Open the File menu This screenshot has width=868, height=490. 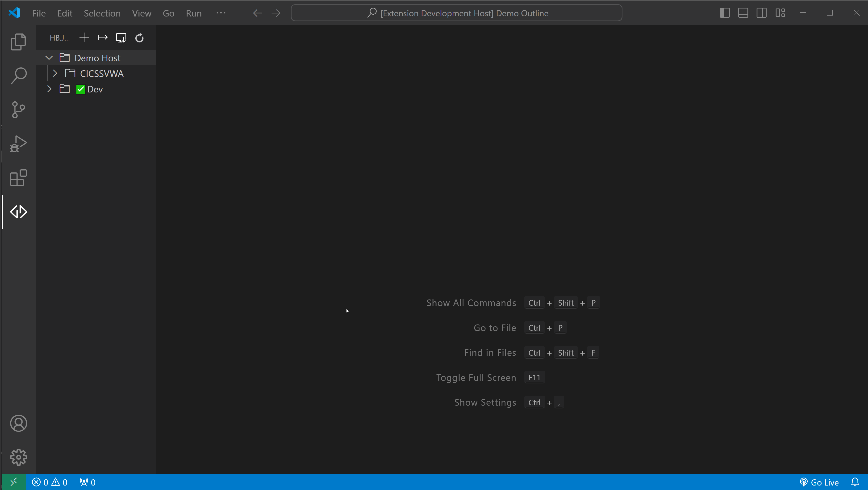tap(39, 13)
